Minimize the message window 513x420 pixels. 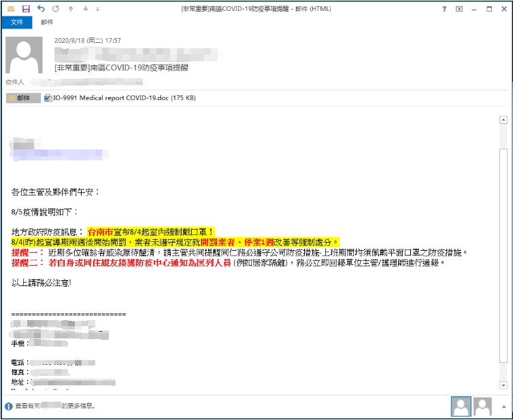(474, 9)
